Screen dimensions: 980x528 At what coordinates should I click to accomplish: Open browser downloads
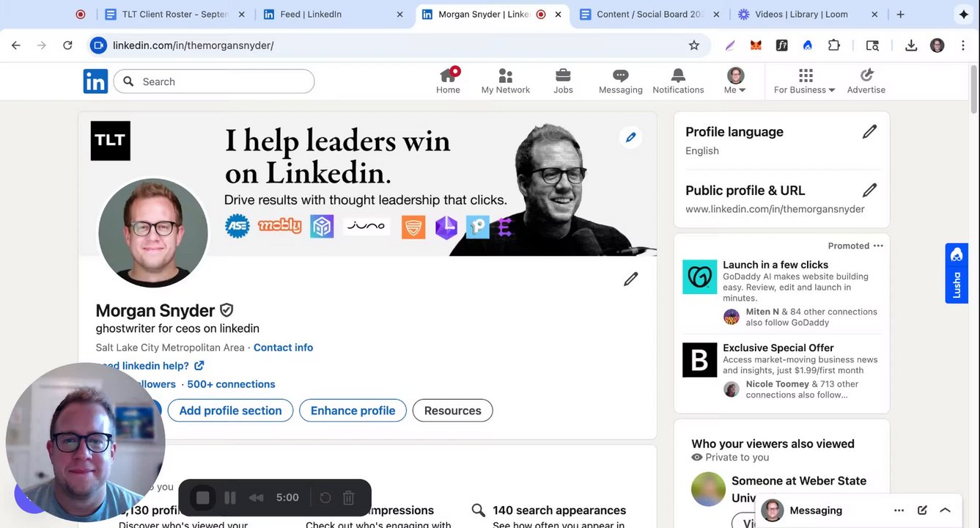click(911, 45)
